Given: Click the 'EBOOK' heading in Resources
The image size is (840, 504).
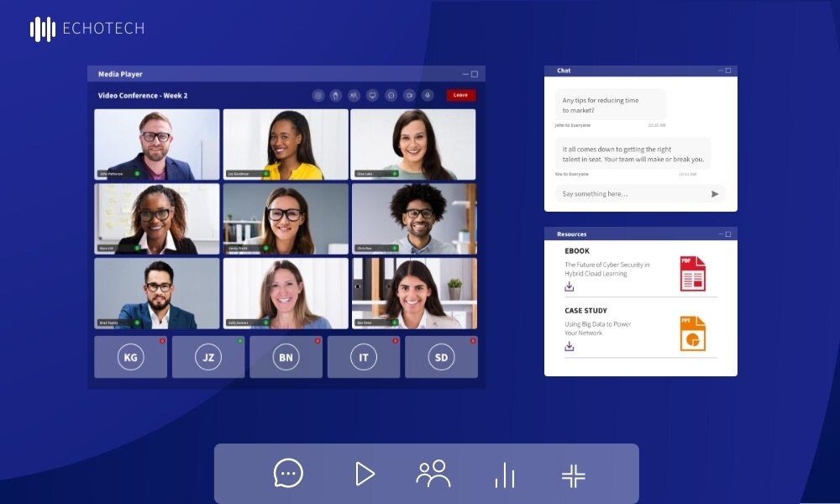Looking at the screenshot, I should pyautogui.click(x=577, y=250).
